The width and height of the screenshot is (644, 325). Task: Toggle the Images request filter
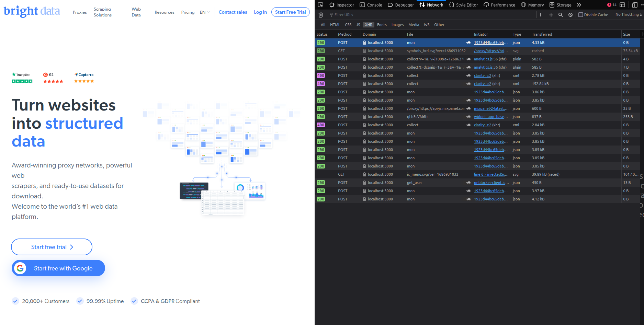point(397,25)
